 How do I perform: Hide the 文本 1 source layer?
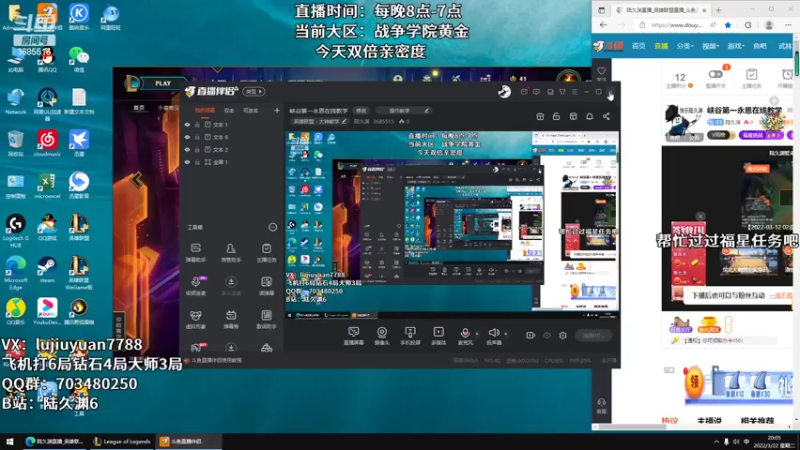click(x=187, y=124)
